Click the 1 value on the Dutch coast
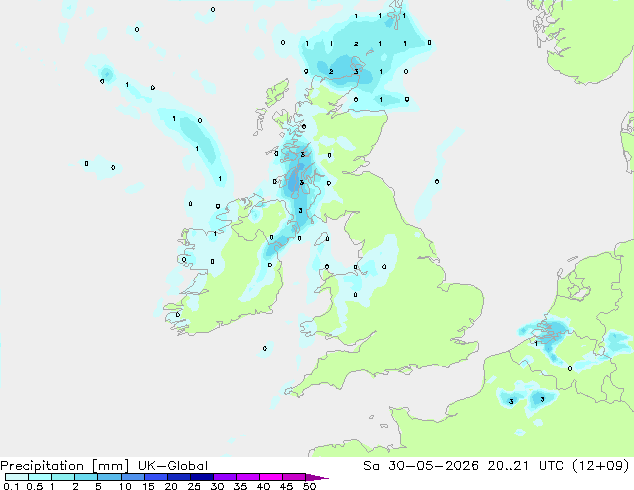This screenshot has width=634, height=490. pos(536,344)
